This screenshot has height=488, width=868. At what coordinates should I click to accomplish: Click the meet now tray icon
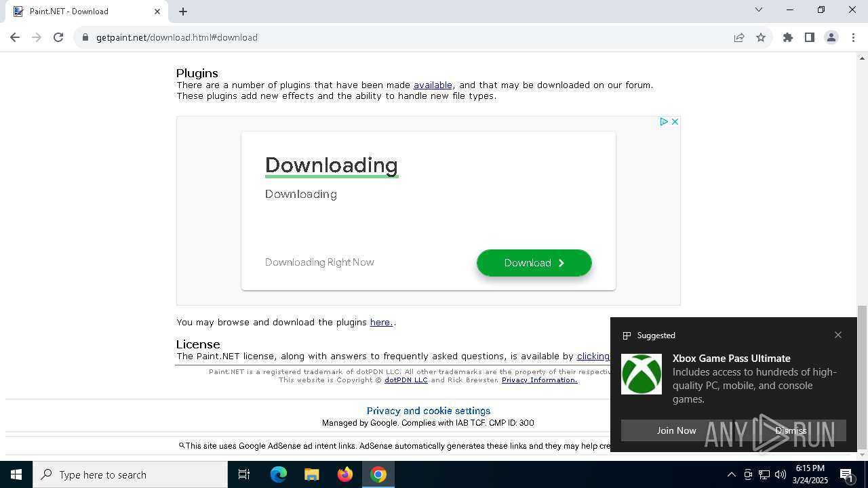click(x=748, y=474)
